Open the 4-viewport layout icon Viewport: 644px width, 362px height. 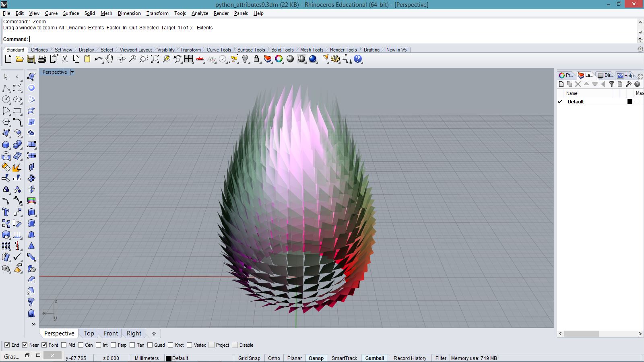[x=189, y=59]
